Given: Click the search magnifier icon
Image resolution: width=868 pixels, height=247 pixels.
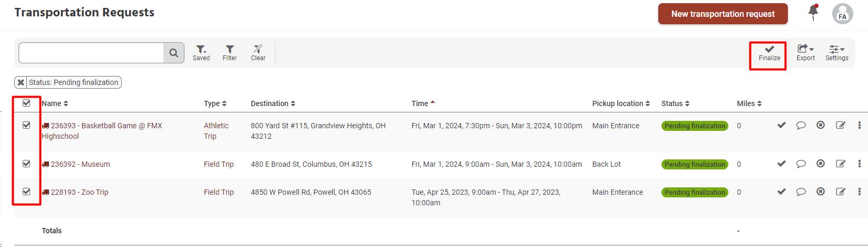Looking at the screenshot, I should (173, 53).
